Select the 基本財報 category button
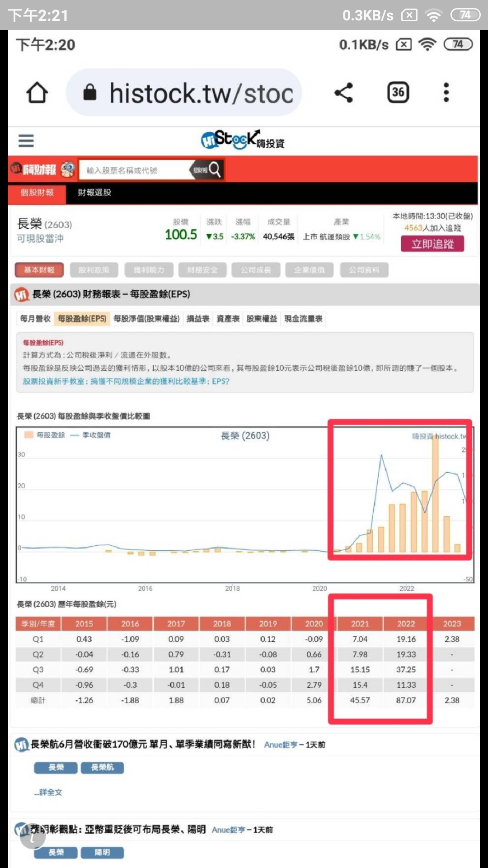This screenshot has height=868, width=488. pyautogui.click(x=39, y=270)
